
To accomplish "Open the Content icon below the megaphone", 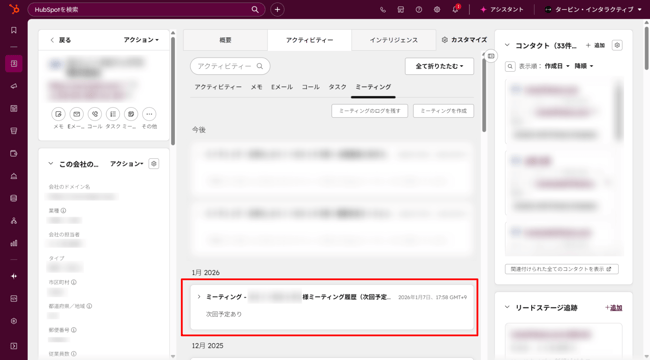I will click(x=14, y=109).
